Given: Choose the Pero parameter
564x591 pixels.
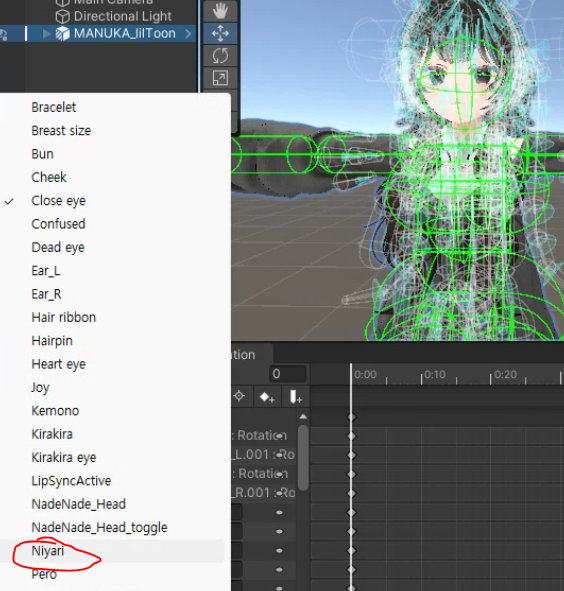Looking at the screenshot, I should tap(44, 575).
